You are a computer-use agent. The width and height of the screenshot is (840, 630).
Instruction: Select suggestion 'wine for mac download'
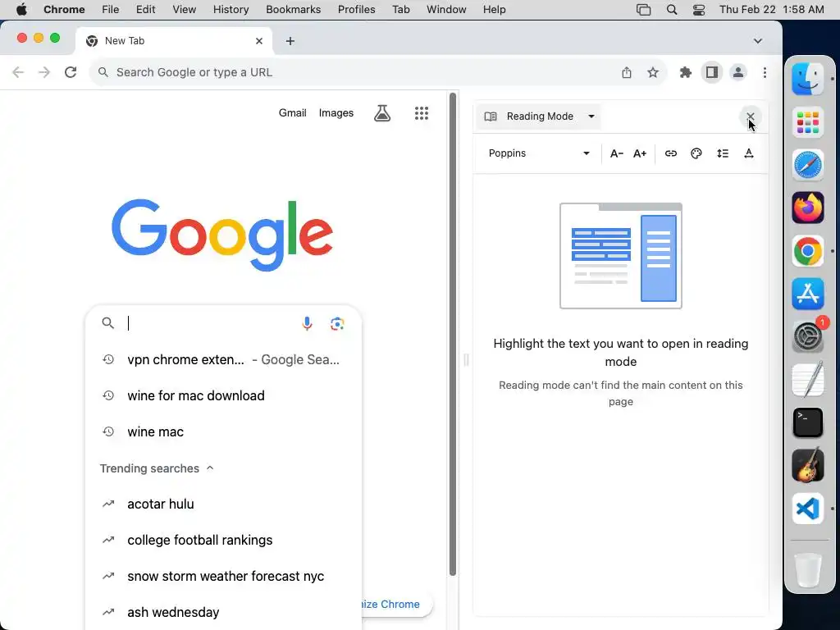click(x=223, y=395)
